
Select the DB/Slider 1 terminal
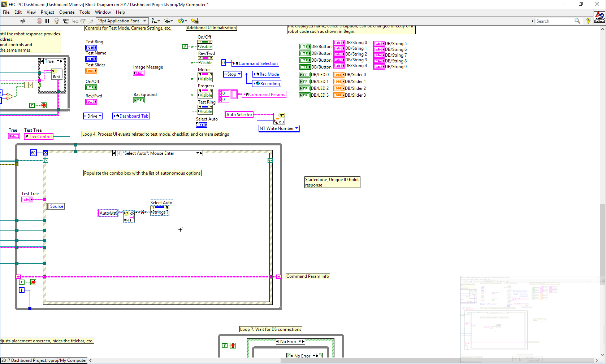pos(339,82)
